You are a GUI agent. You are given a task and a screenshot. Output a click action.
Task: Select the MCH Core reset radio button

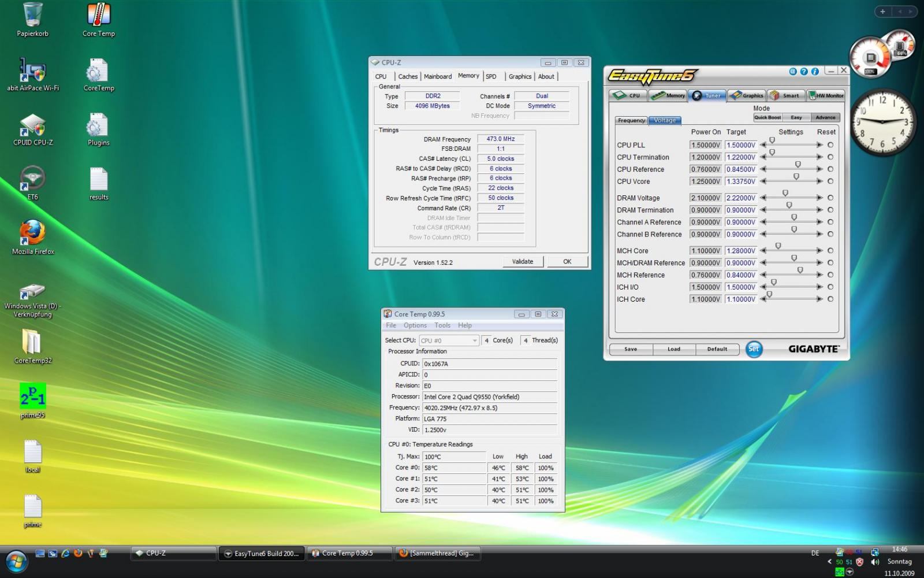[x=830, y=251]
